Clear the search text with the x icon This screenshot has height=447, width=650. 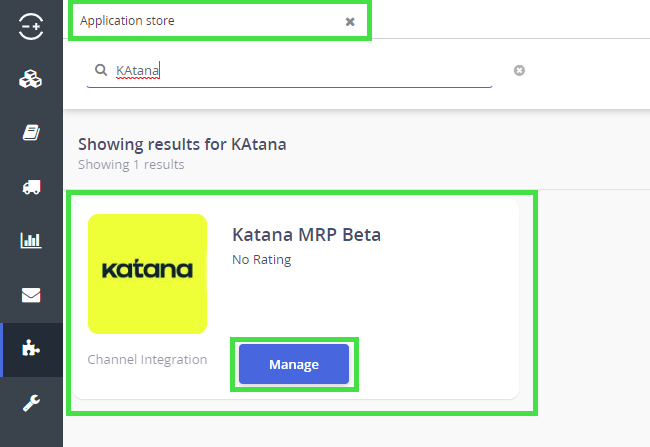pos(519,71)
